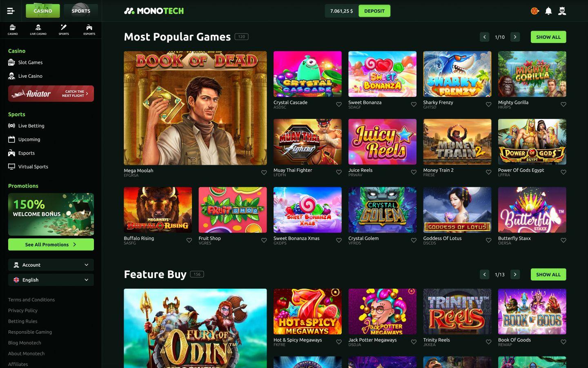The height and width of the screenshot is (368, 588).
Task: Open See All Promotions button
Action: [51, 245]
